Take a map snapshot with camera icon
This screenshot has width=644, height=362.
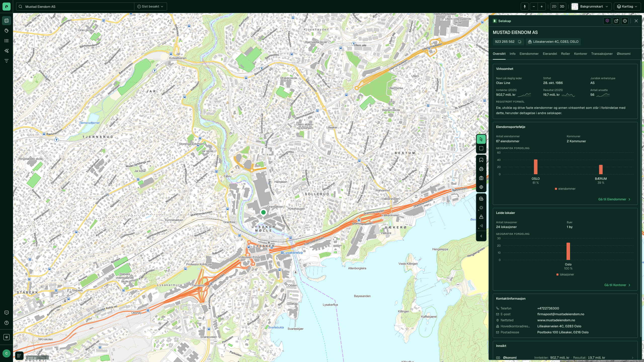coord(481,178)
